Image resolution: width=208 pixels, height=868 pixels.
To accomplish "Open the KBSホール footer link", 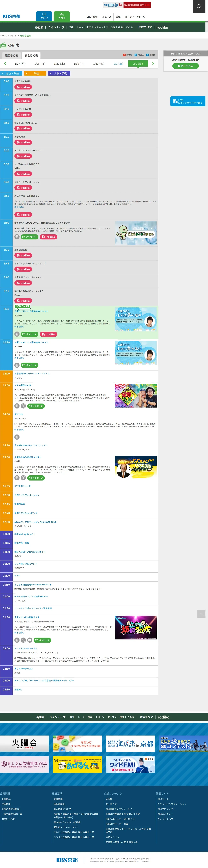I will click(x=163, y=799).
